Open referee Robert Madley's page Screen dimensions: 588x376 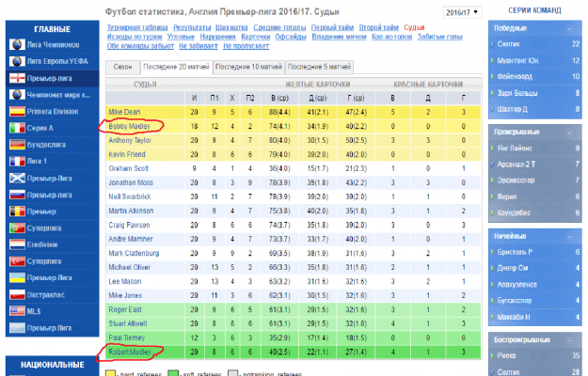pyautogui.click(x=130, y=352)
